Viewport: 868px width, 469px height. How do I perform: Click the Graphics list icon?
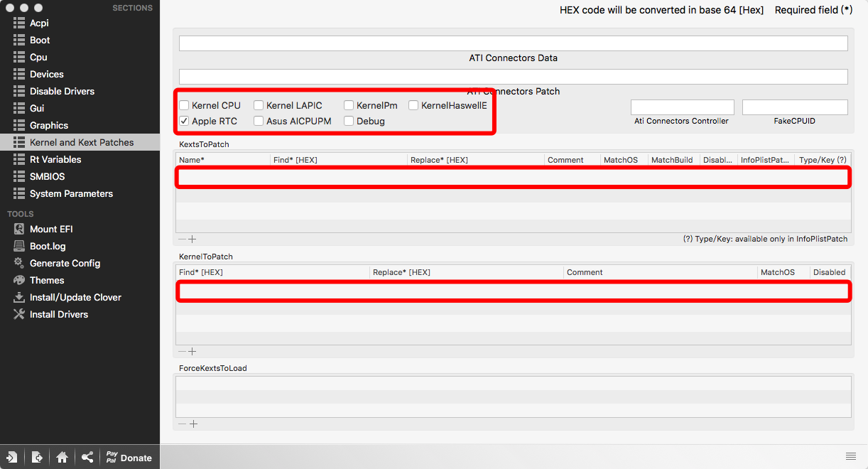(x=19, y=125)
